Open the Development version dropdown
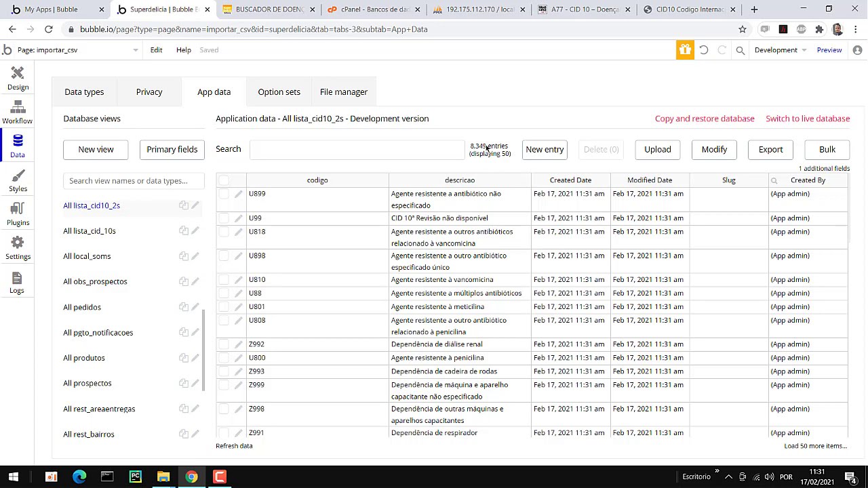The image size is (868, 488). tap(780, 50)
